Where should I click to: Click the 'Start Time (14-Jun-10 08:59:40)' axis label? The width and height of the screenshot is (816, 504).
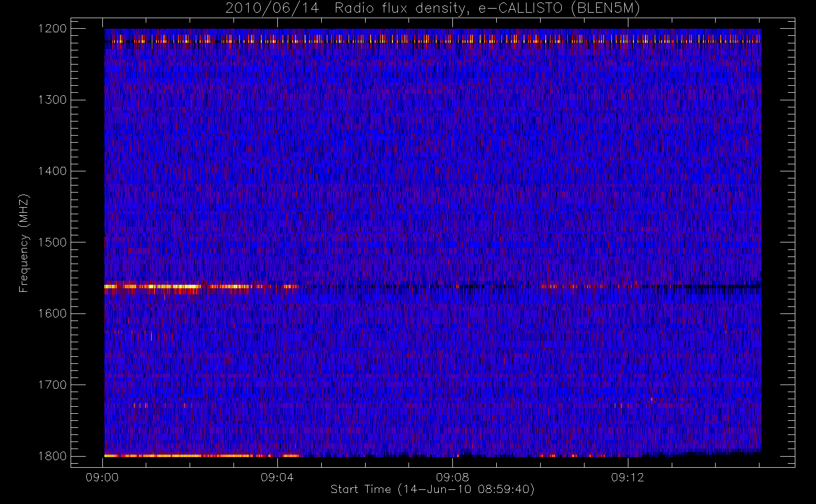click(432, 489)
